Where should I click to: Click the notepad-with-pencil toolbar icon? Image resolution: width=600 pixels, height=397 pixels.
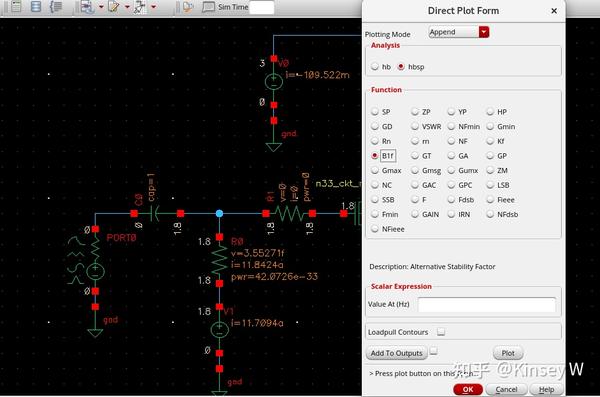(x=114, y=7)
